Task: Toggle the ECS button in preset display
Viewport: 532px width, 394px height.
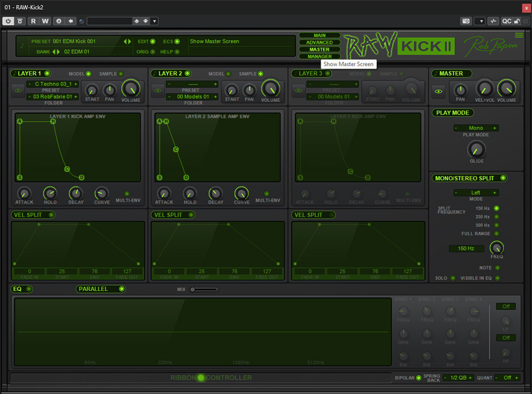Action: (177, 41)
